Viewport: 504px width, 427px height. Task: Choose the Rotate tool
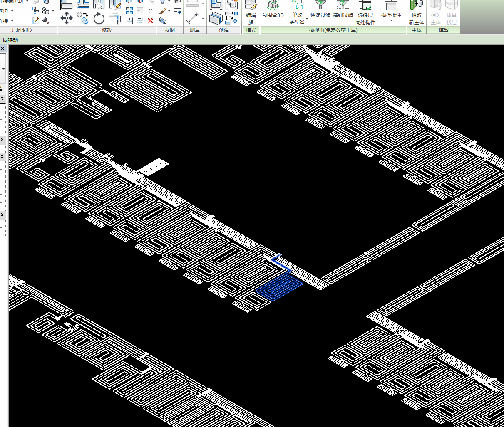point(99,18)
